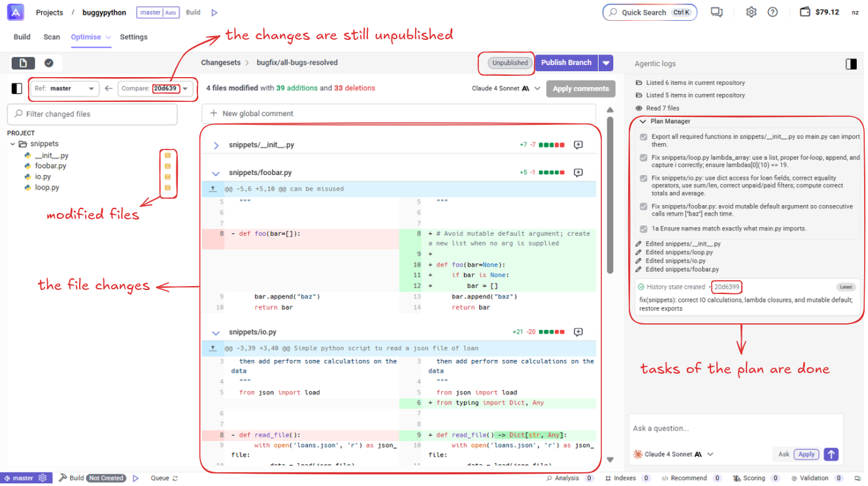Toggle the agentic logs panel layout icon

pyautogui.click(x=851, y=64)
